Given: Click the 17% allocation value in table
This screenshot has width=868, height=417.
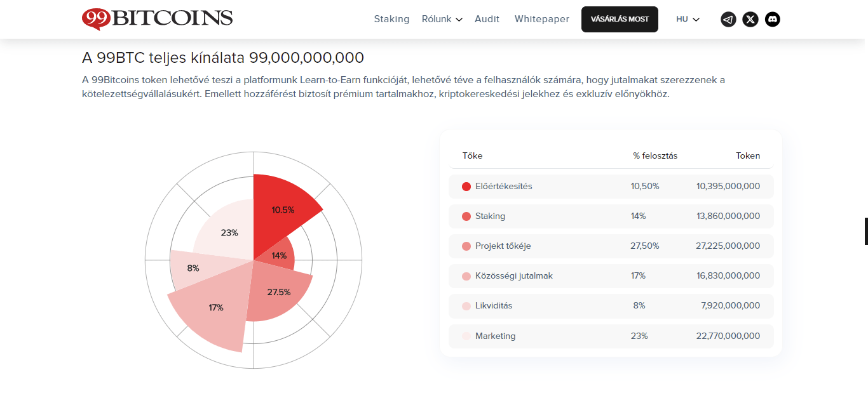Looking at the screenshot, I should 638,276.
